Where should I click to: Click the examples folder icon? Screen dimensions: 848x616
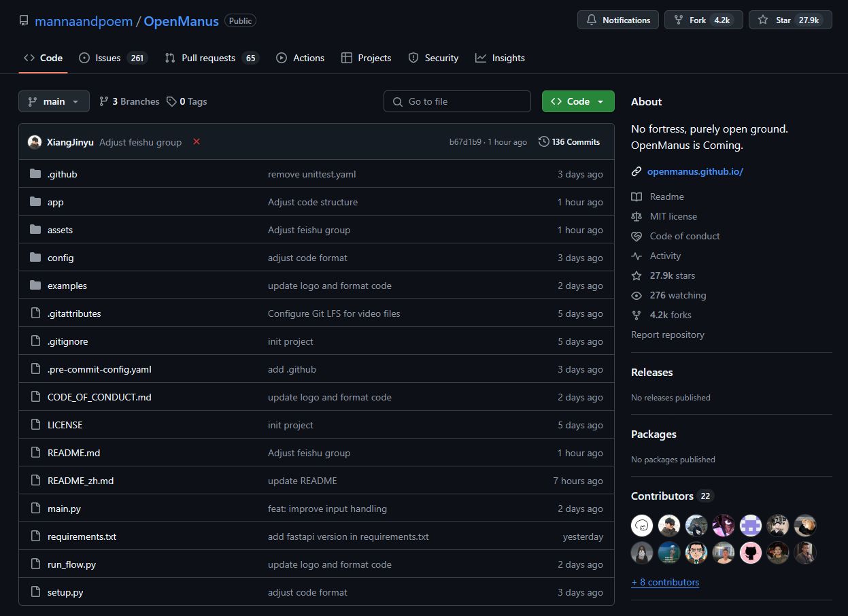pos(35,286)
